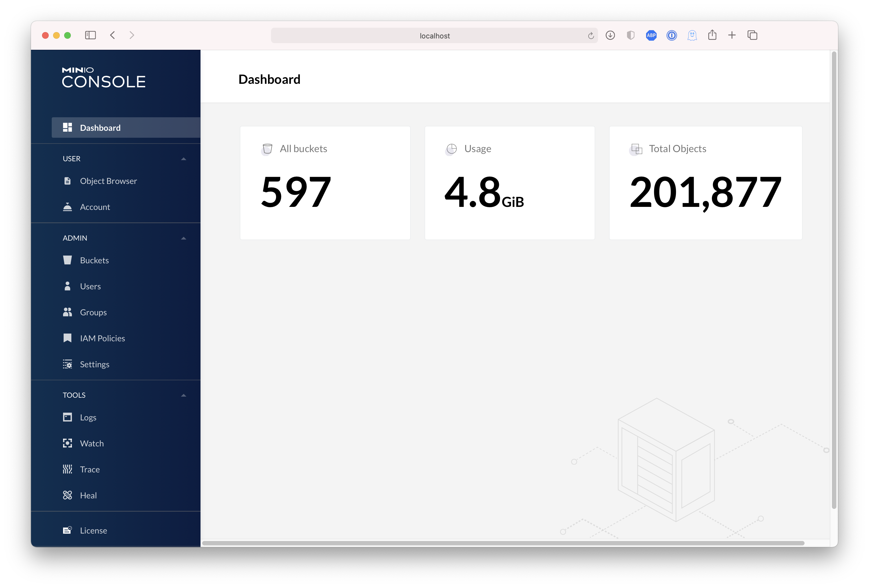
Task: Select the Heal tool icon
Action: (68, 495)
